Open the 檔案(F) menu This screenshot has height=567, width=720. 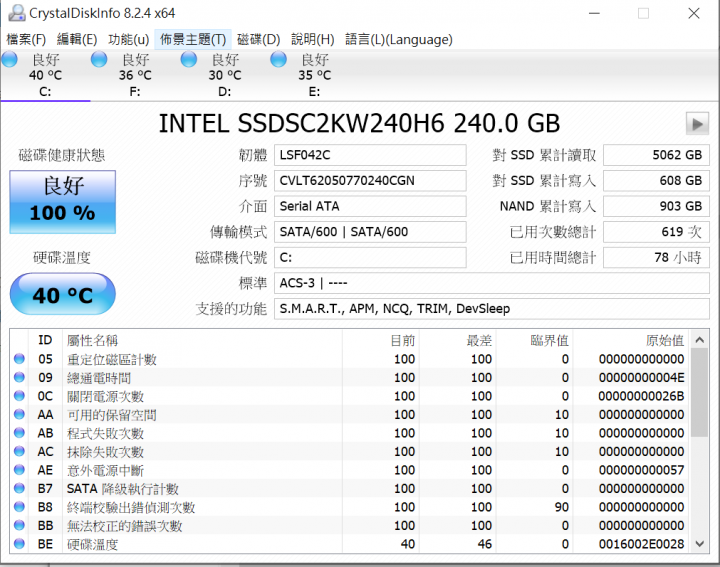[26, 39]
